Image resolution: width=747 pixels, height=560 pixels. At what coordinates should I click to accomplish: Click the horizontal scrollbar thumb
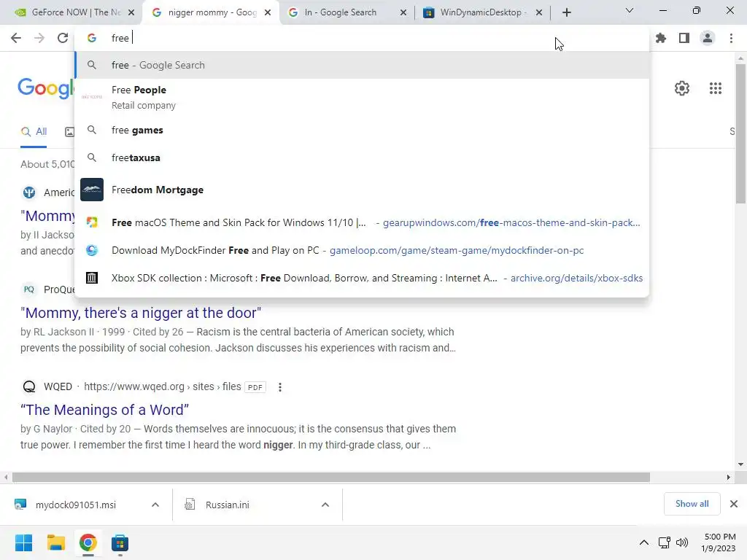click(331, 477)
